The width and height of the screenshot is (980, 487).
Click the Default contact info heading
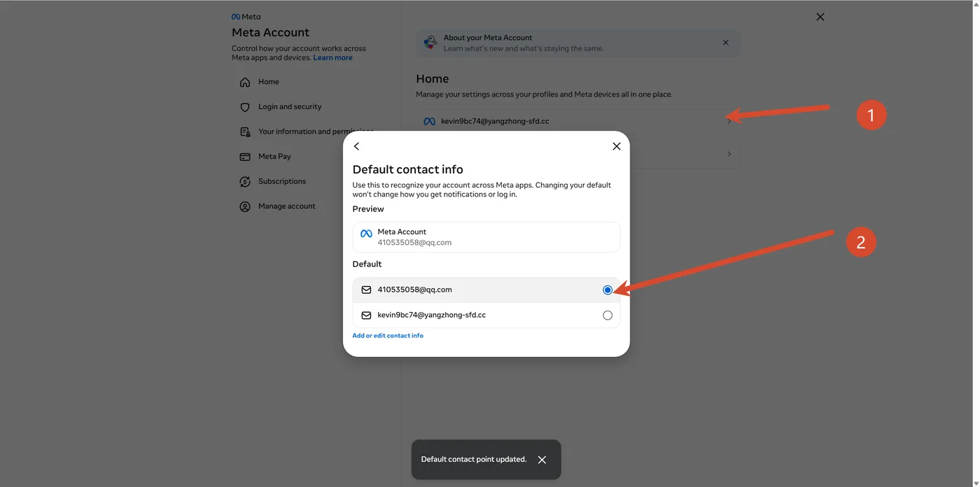(x=408, y=169)
